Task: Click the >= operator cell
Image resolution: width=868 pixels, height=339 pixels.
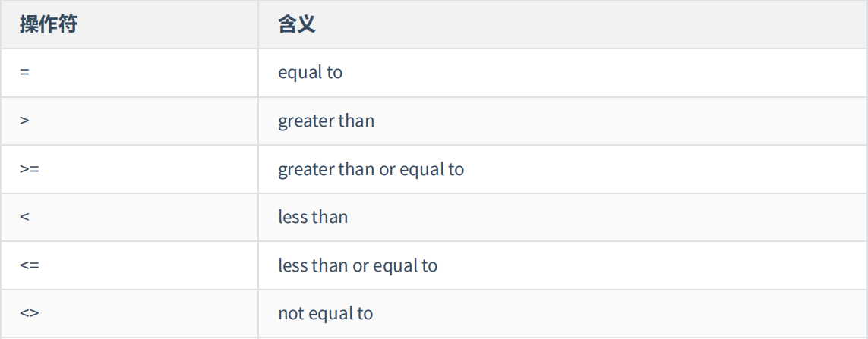Action: tap(30, 170)
